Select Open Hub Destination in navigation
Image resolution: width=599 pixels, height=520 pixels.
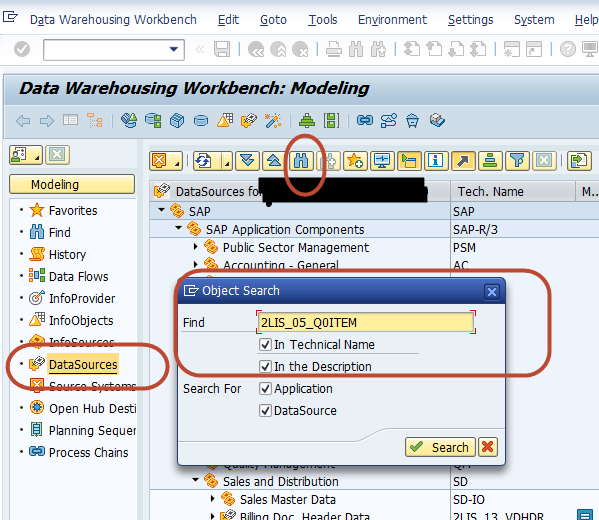coord(92,408)
